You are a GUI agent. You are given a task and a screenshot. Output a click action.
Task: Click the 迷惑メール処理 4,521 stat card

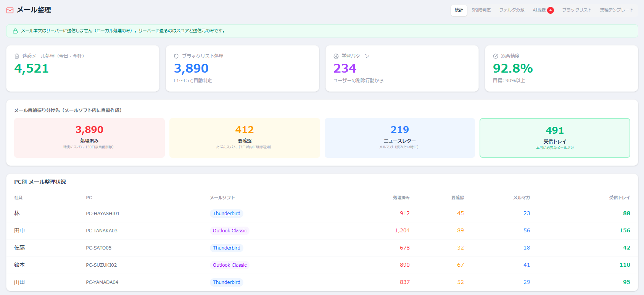(x=83, y=68)
